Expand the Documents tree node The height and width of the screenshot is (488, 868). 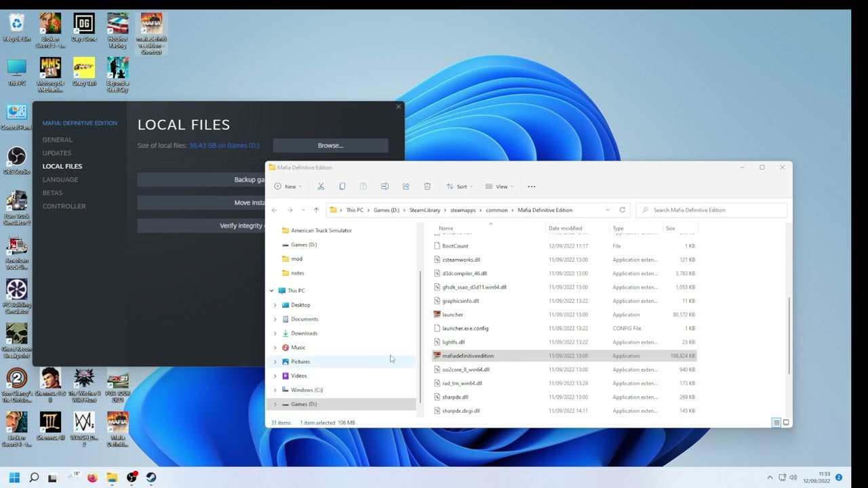pyautogui.click(x=275, y=319)
